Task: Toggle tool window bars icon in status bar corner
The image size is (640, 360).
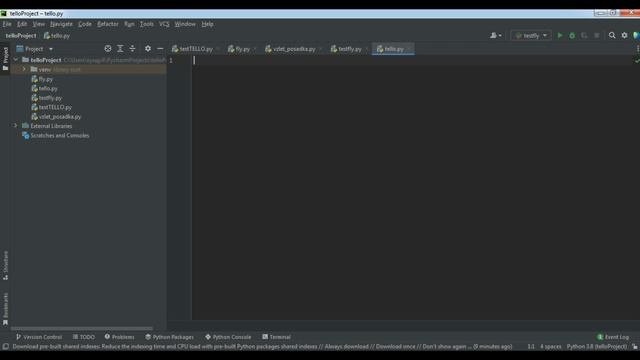Action: click(5, 347)
